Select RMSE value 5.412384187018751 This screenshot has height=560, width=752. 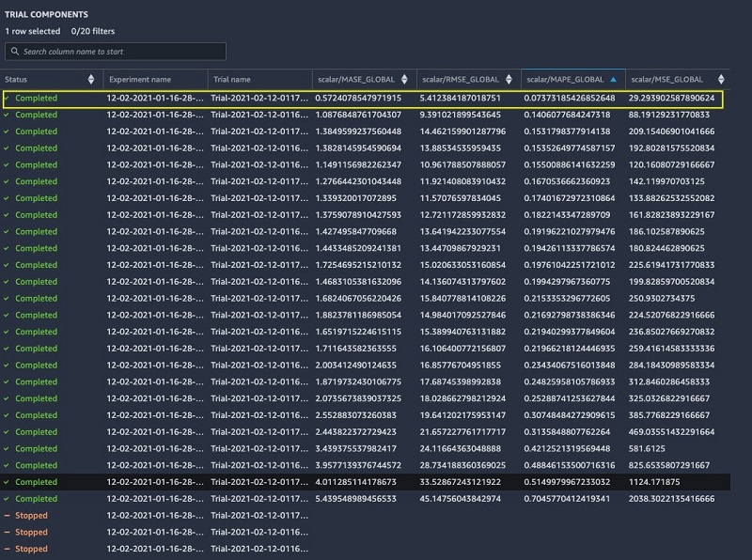[x=461, y=98]
